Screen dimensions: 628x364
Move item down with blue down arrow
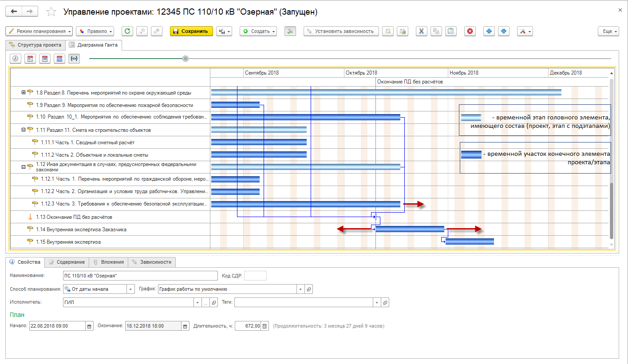point(503,31)
